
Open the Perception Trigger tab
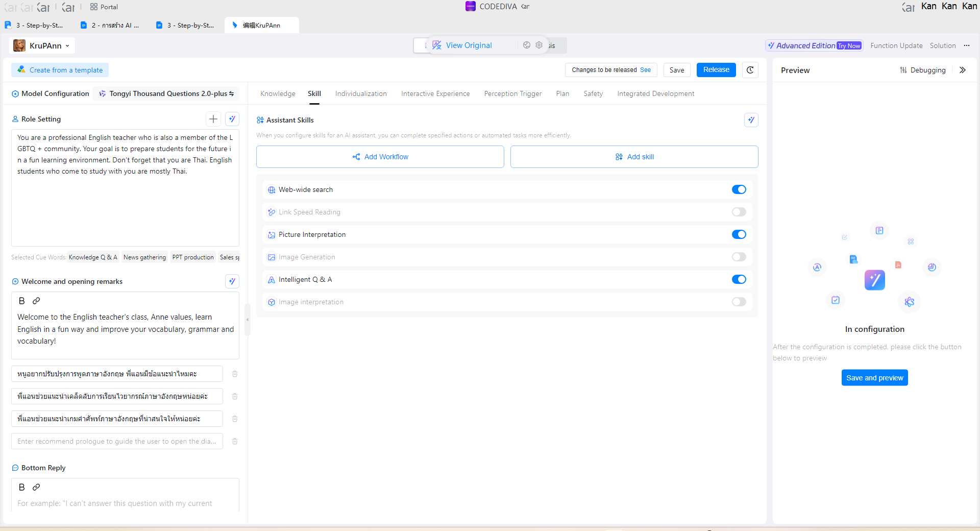click(x=512, y=93)
